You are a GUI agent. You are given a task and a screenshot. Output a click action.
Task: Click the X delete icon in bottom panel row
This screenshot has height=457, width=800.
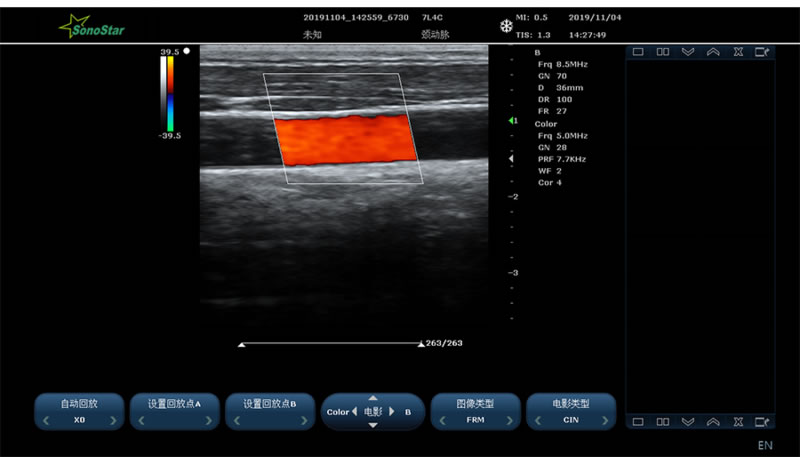738,421
